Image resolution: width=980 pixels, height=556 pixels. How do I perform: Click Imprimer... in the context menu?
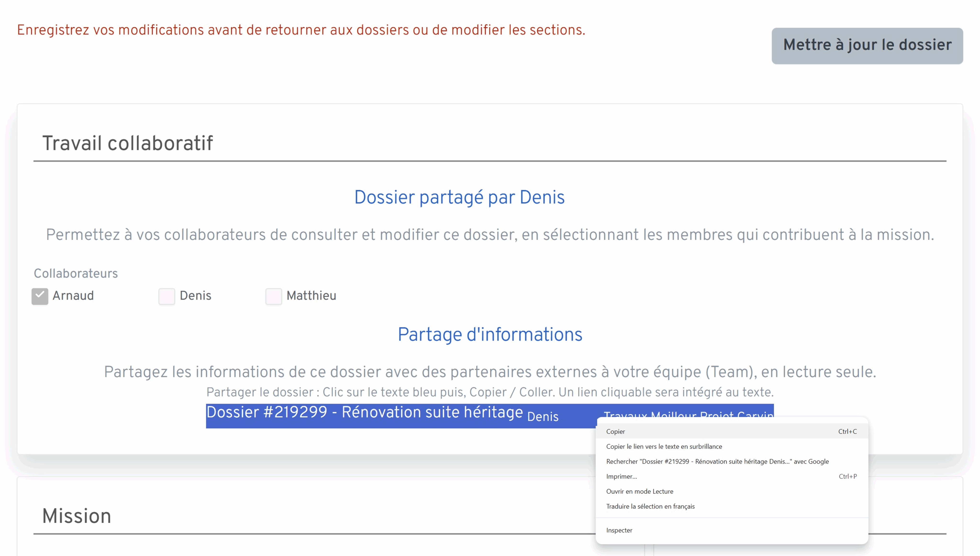(x=621, y=476)
